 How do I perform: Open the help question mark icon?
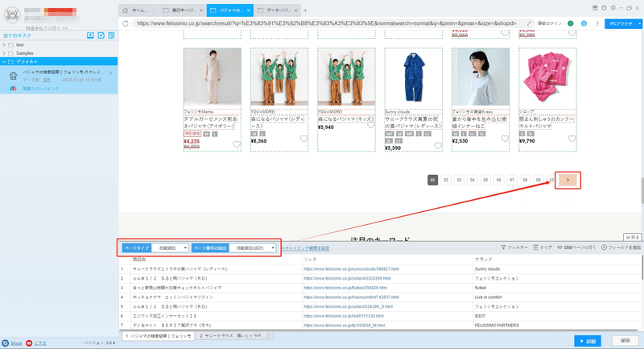tap(604, 8)
